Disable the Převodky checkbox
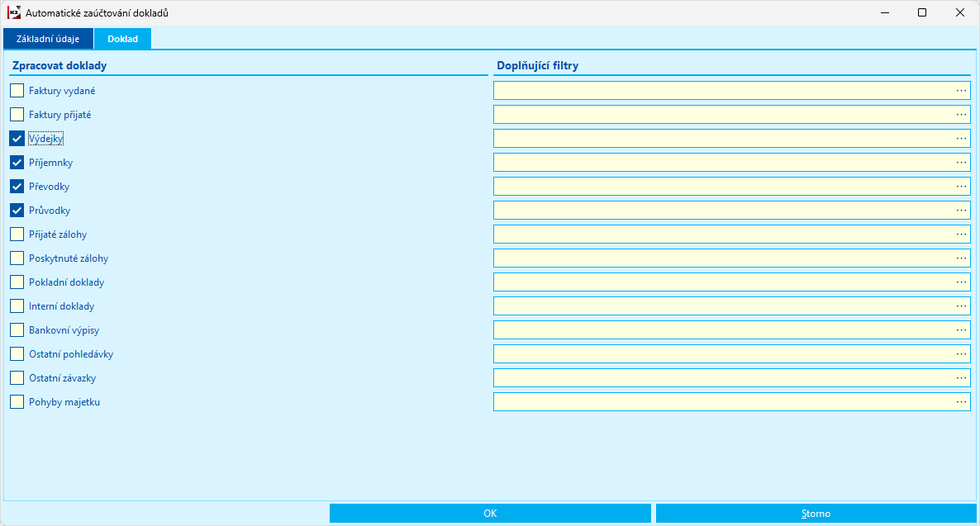 pos(17,186)
